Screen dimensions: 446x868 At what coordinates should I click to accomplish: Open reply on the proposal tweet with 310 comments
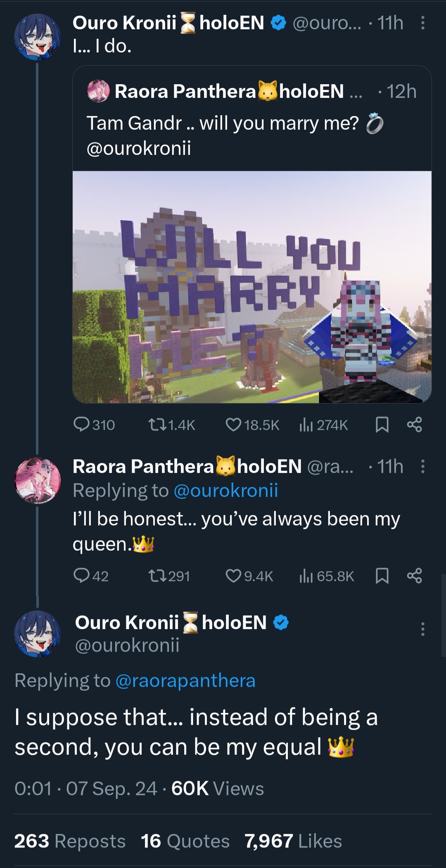point(94,425)
